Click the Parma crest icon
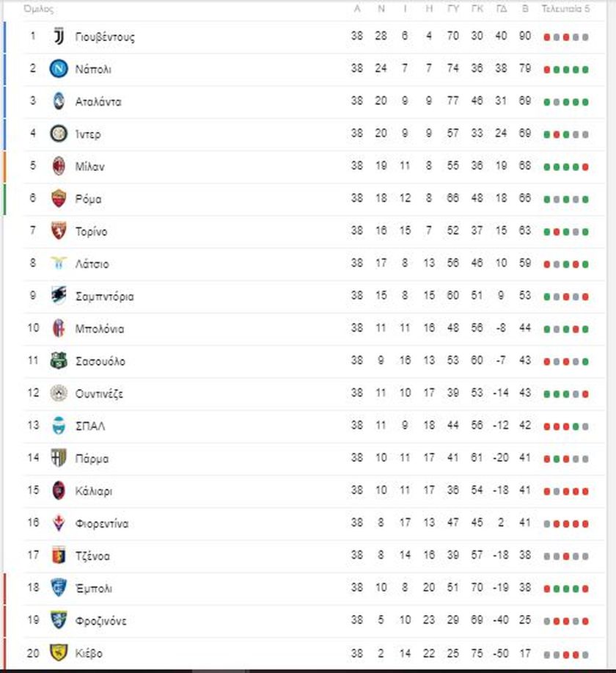 [x=59, y=459]
